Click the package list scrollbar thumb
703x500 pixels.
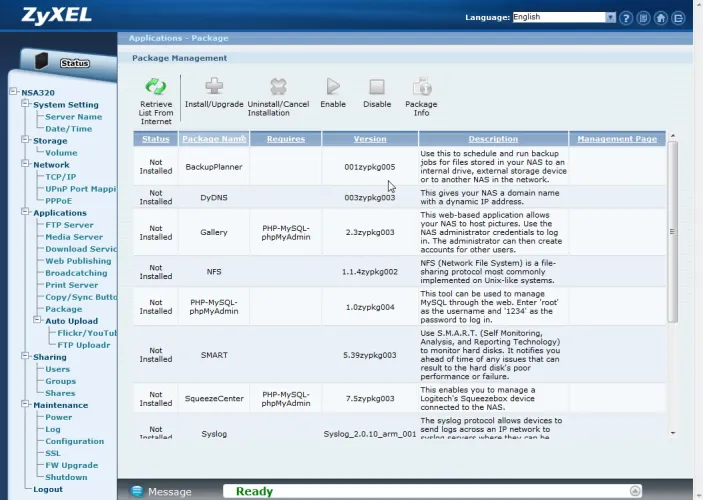click(673, 231)
